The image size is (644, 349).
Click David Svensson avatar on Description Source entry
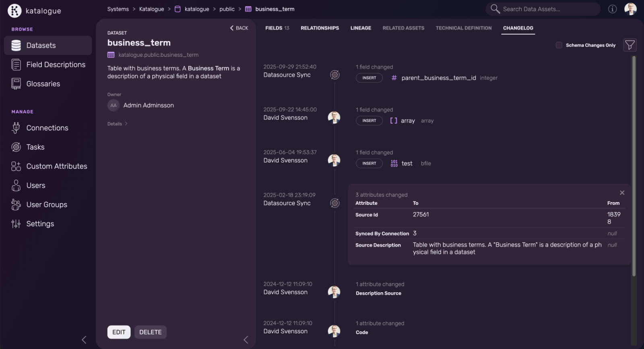coord(334,292)
